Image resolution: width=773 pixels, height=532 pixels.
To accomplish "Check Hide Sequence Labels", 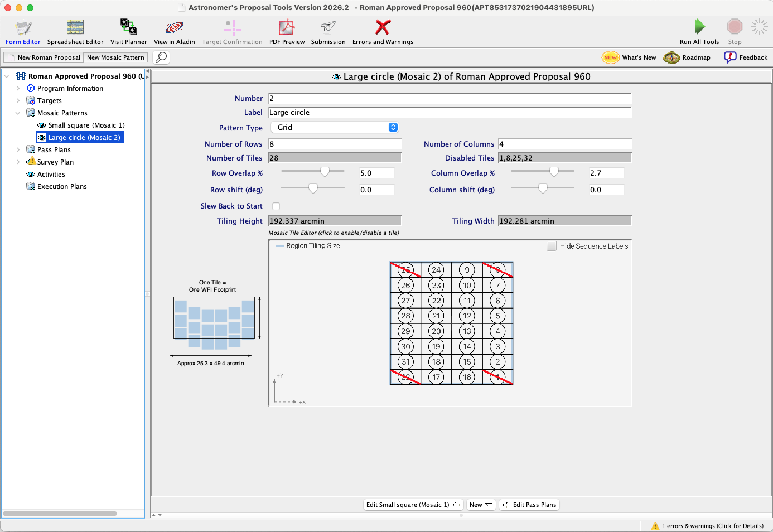I will click(552, 246).
